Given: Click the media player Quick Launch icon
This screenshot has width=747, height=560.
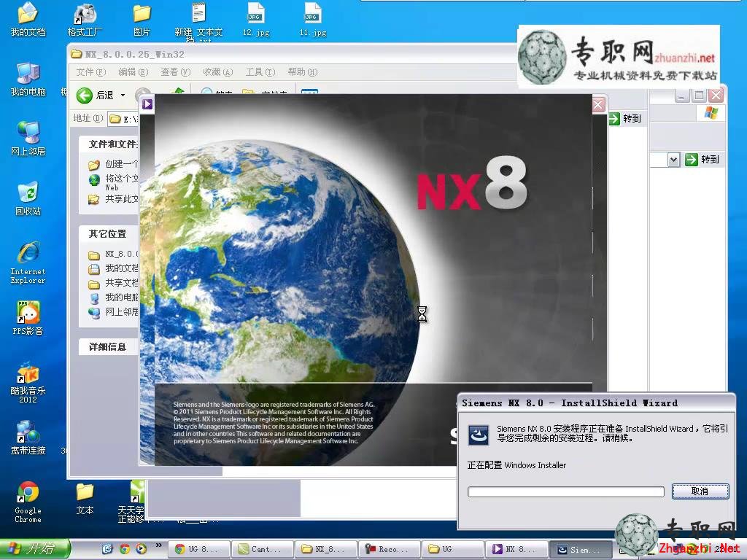Looking at the screenshot, I should (141, 549).
